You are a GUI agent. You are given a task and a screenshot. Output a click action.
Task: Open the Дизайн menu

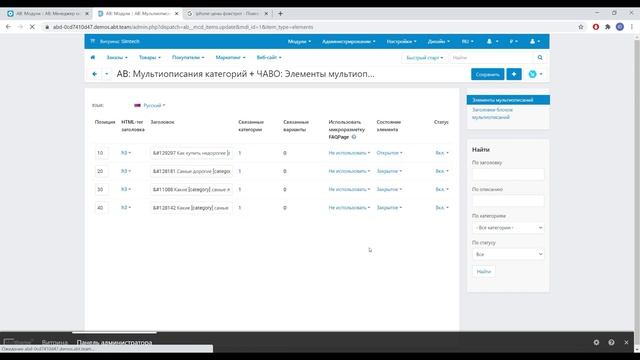438,41
